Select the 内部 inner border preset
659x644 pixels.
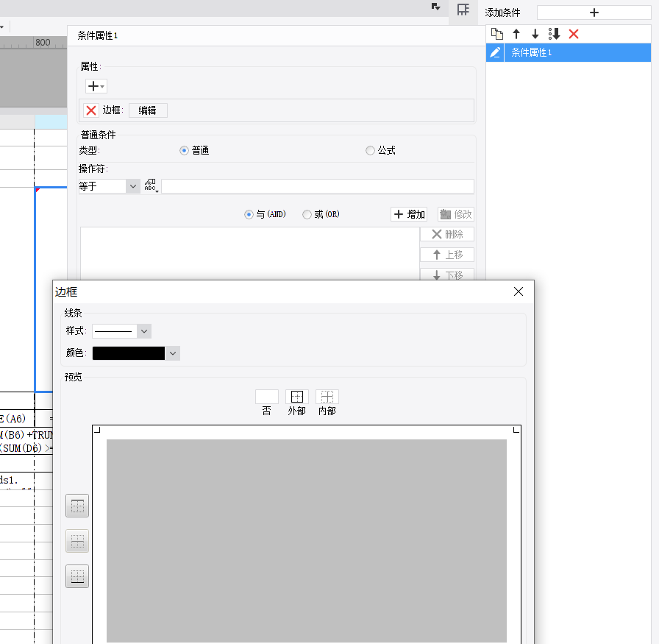click(x=327, y=397)
